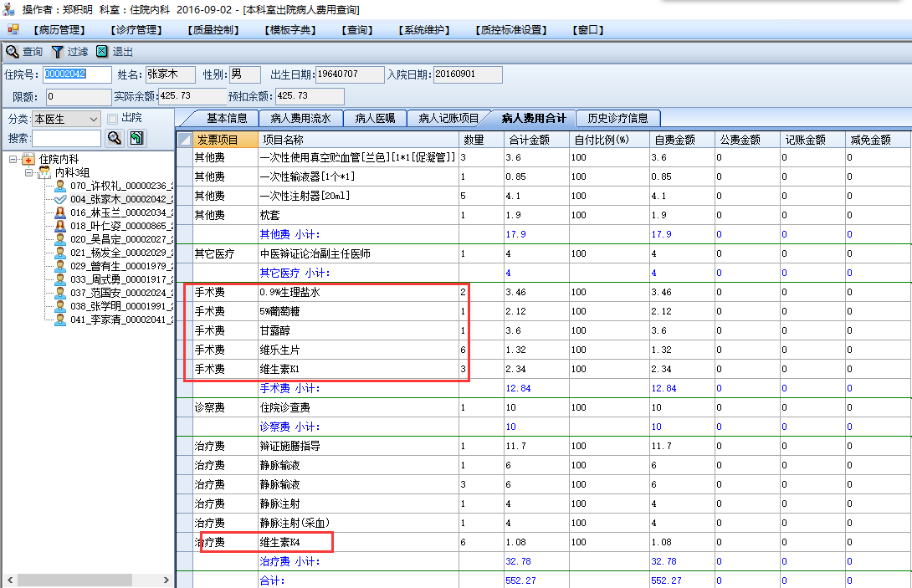The height and width of the screenshot is (588, 912).
Task: Select the 病人费用合计 tab
Action: [533, 118]
